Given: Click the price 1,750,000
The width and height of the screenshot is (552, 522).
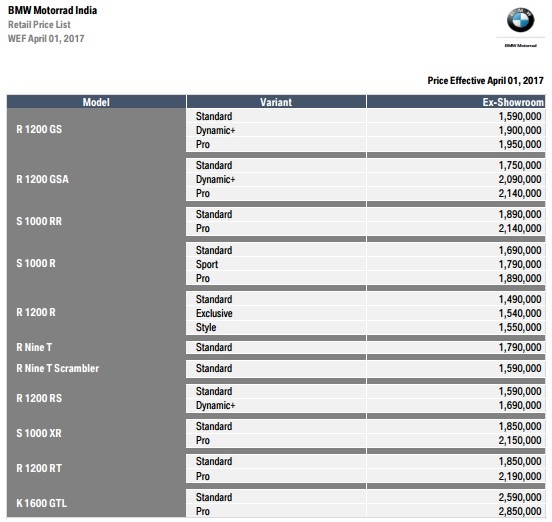Looking at the screenshot, I should [520, 165].
